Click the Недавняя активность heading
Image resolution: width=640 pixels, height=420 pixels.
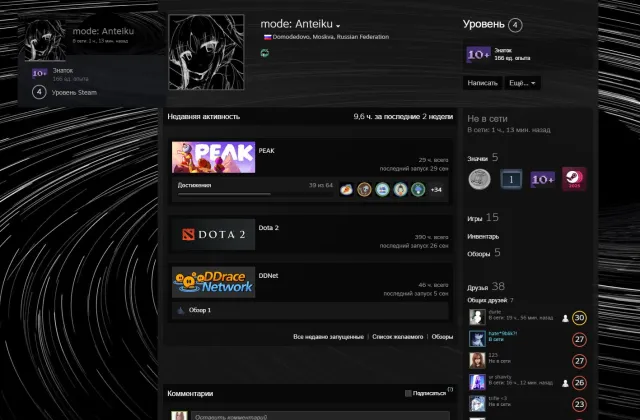[x=204, y=117]
